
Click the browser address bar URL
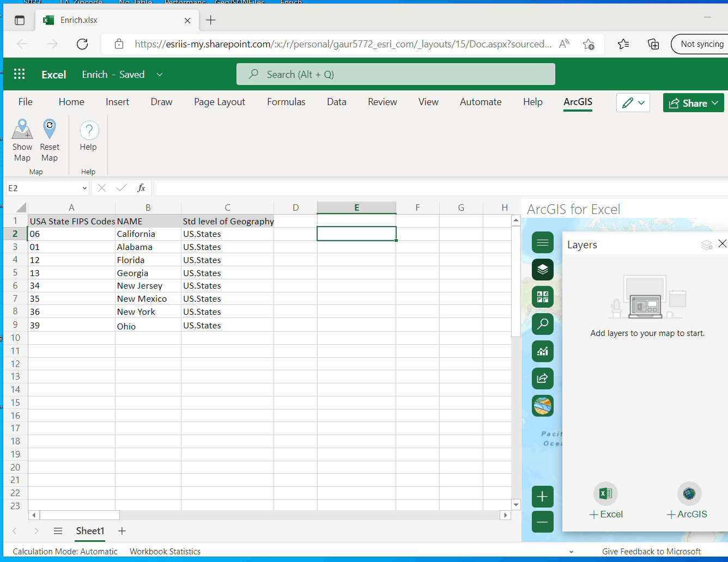click(343, 44)
